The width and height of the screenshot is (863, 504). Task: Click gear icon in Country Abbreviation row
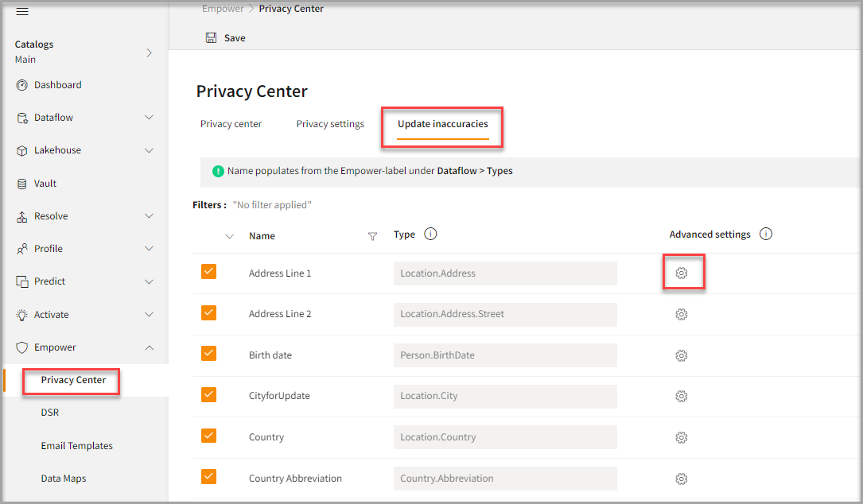(682, 479)
